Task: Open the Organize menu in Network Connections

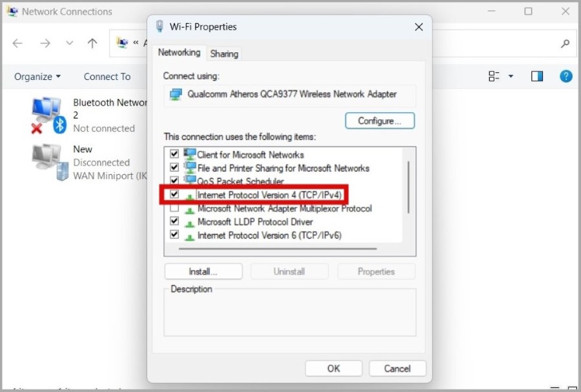Action: point(37,77)
